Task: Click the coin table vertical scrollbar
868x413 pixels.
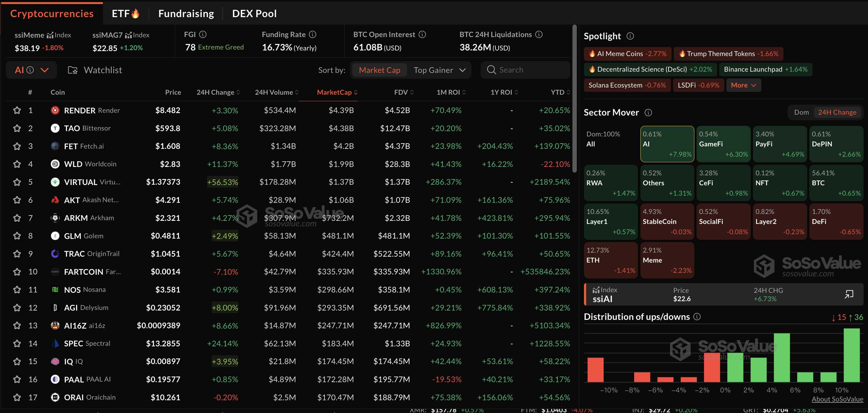Action: (575, 99)
